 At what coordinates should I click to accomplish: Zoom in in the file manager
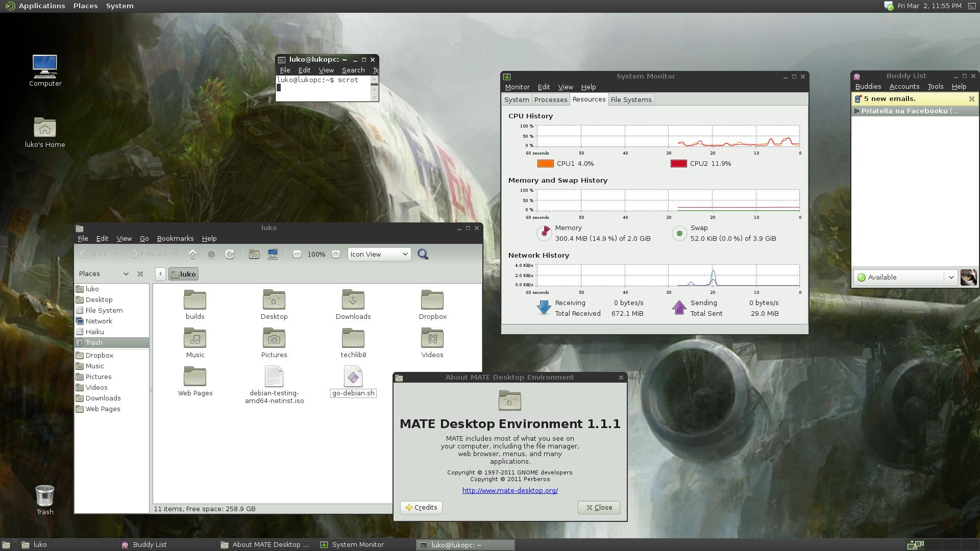335,254
